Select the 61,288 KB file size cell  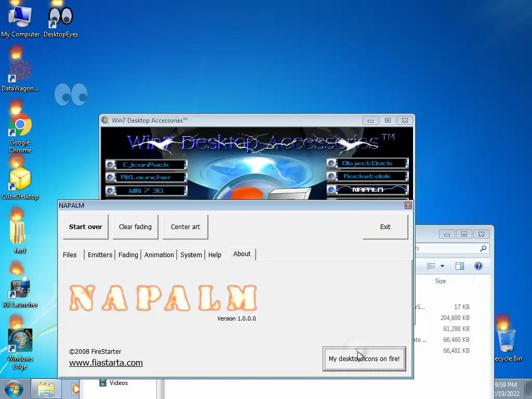(456, 329)
